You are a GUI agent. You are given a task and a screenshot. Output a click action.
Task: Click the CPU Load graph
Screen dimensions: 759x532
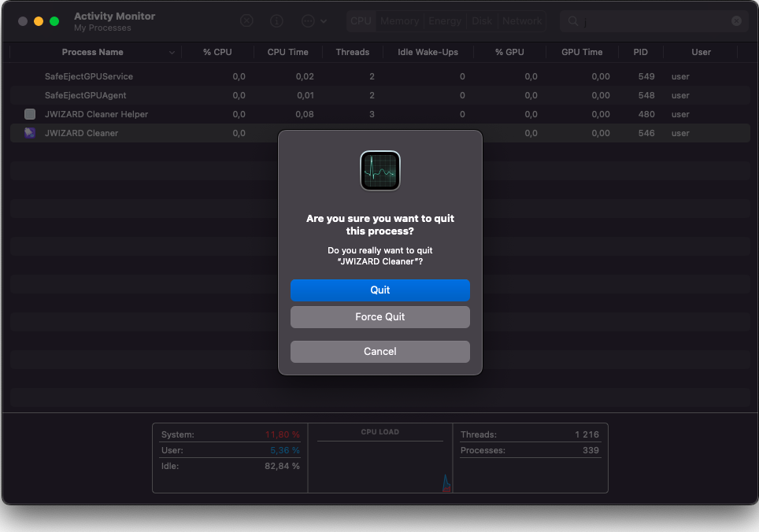tap(380, 464)
